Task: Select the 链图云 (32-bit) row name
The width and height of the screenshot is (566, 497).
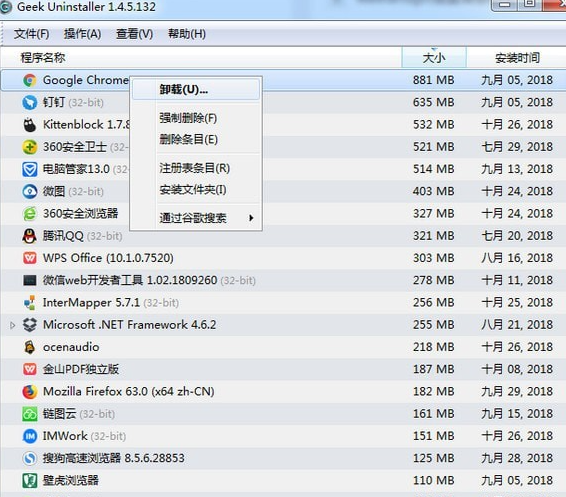Action: coord(79,414)
